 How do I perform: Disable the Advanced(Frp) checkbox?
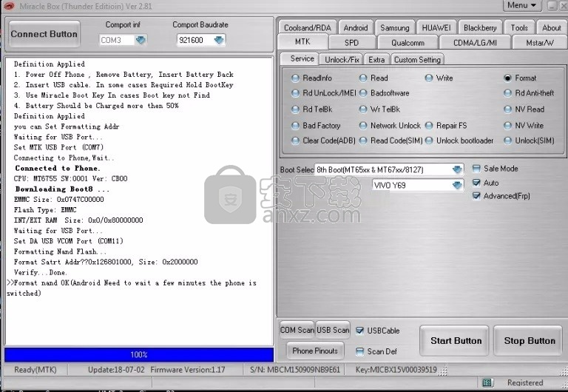(x=476, y=196)
